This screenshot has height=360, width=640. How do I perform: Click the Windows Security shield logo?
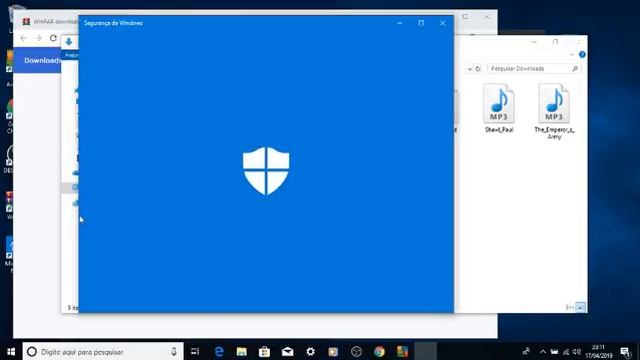coord(266,171)
